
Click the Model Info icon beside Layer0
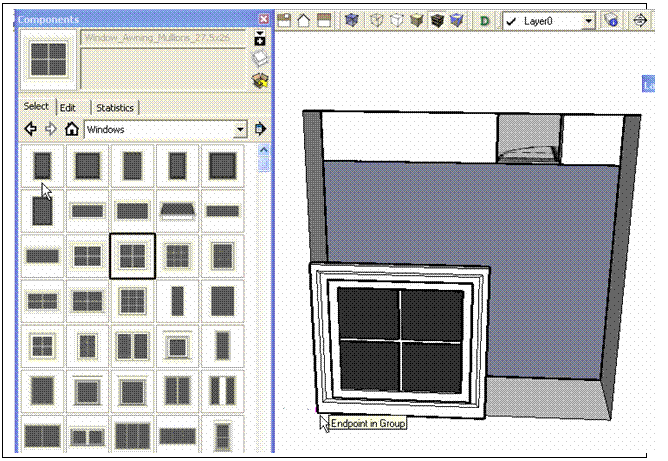tap(611, 20)
